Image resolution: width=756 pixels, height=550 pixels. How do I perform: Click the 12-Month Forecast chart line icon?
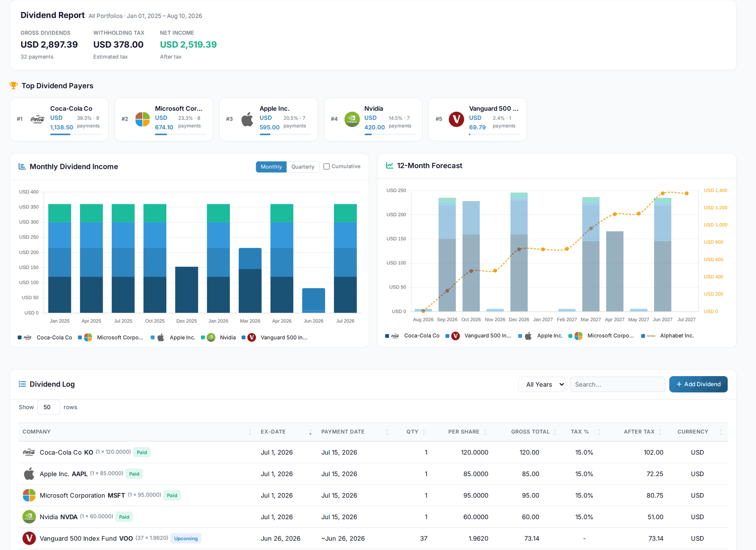coord(389,166)
